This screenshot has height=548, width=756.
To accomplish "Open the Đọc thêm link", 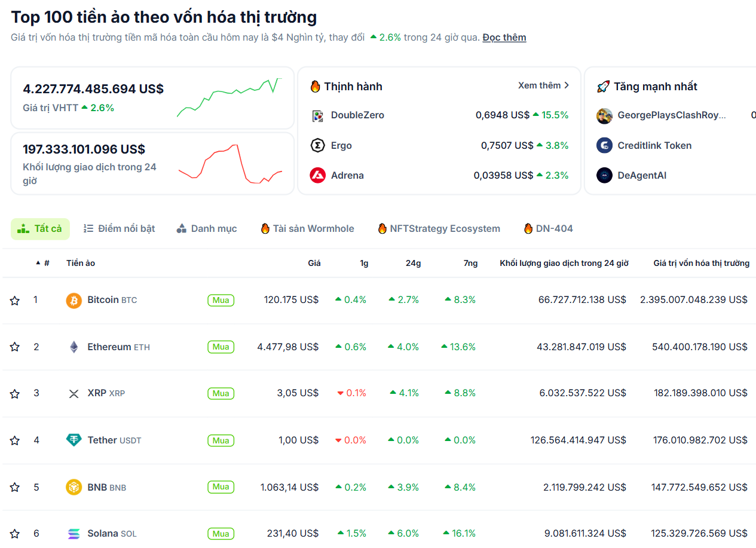I will [x=504, y=37].
